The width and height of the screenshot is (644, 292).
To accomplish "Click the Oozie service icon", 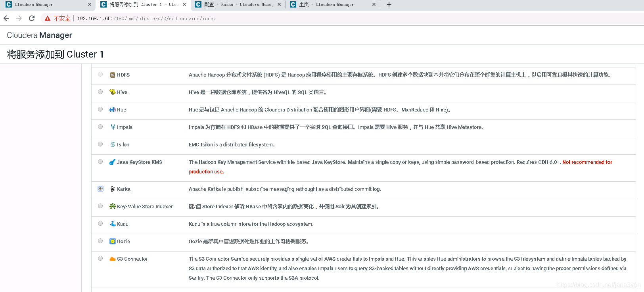I will 113,241.
